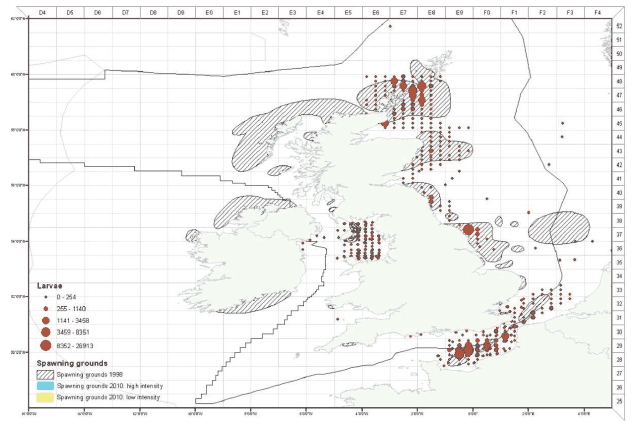
Task: Select the smallest larvae circle symbol for 0 - 254
Action: [x=46, y=297]
